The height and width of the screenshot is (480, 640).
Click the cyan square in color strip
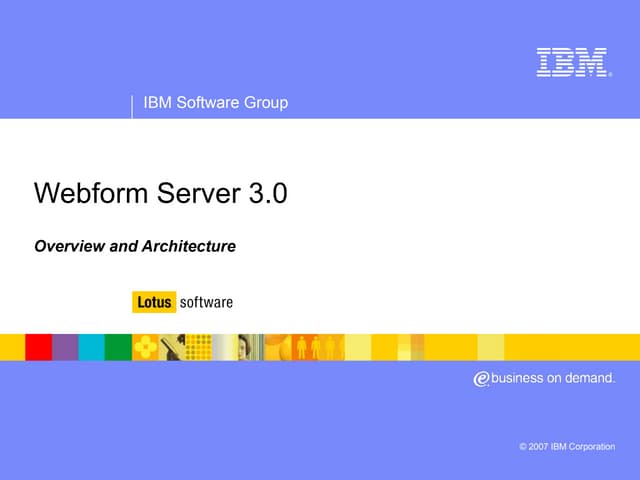(91, 347)
